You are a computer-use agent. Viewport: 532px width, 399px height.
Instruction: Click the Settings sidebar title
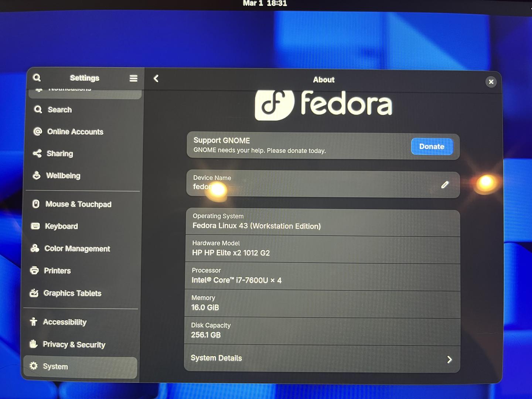(x=85, y=78)
